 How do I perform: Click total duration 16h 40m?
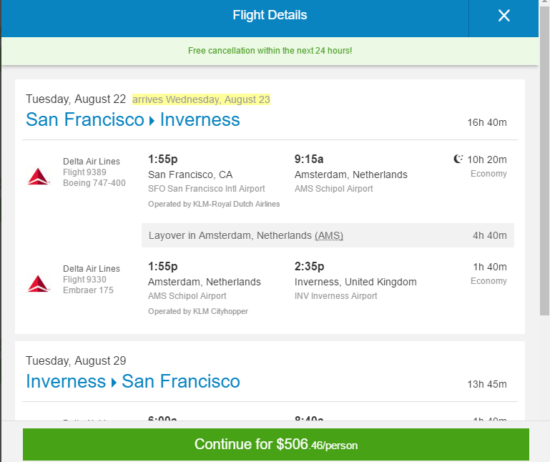(487, 122)
